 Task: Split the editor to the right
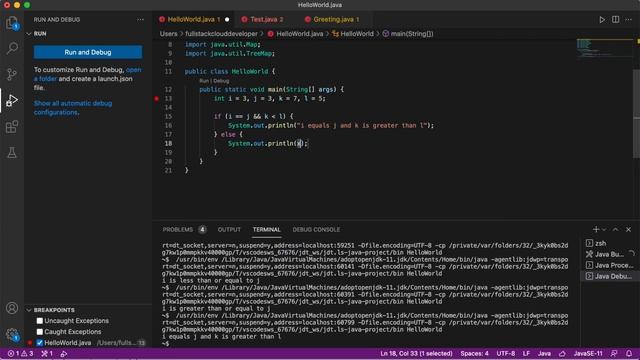[x=616, y=20]
